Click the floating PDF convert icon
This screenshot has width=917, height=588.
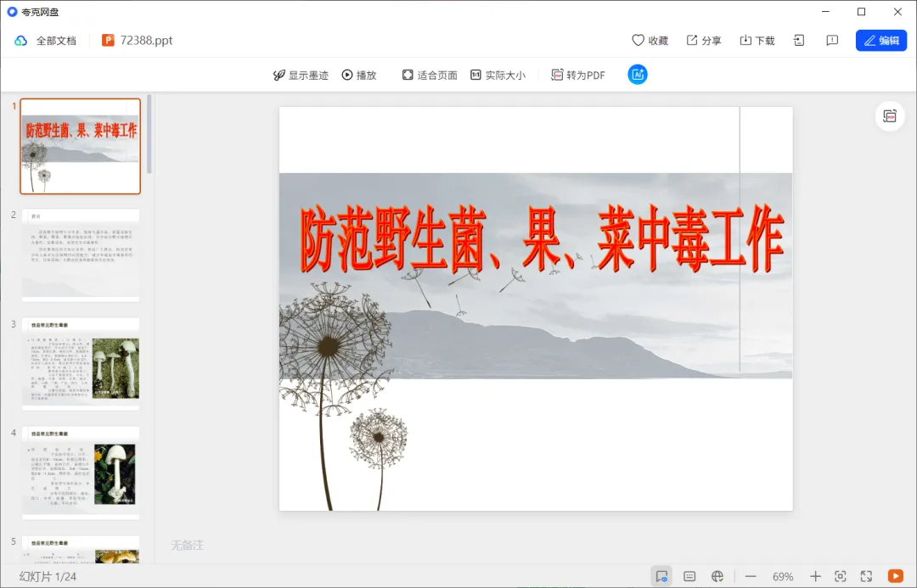click(890, 116)
